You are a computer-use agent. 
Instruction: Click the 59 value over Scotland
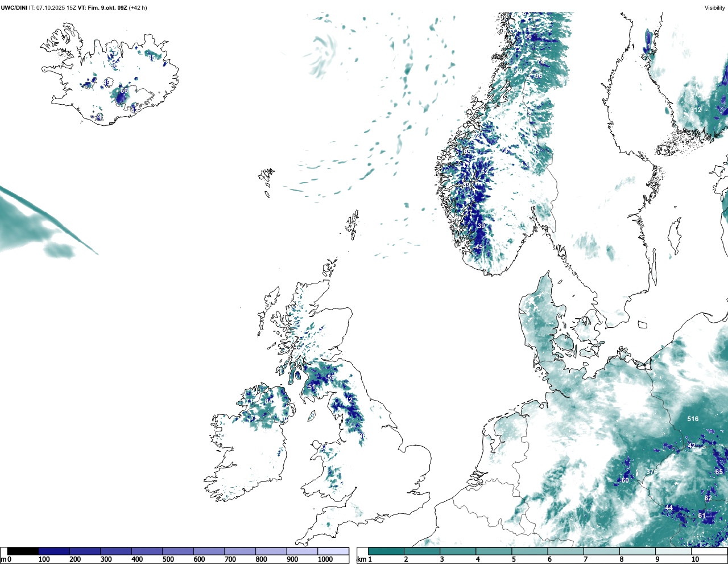(331, 377)
